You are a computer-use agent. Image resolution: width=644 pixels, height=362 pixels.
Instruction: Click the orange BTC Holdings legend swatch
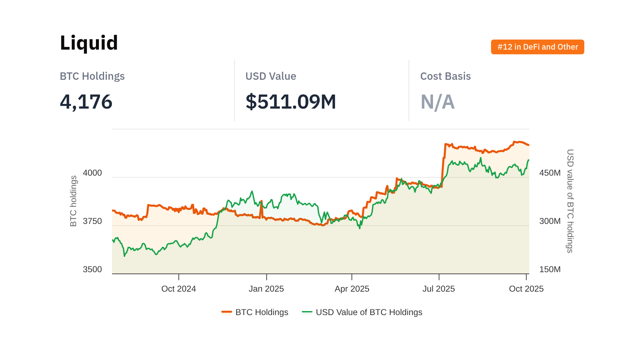pyautogui.click(x=227, y=312)
